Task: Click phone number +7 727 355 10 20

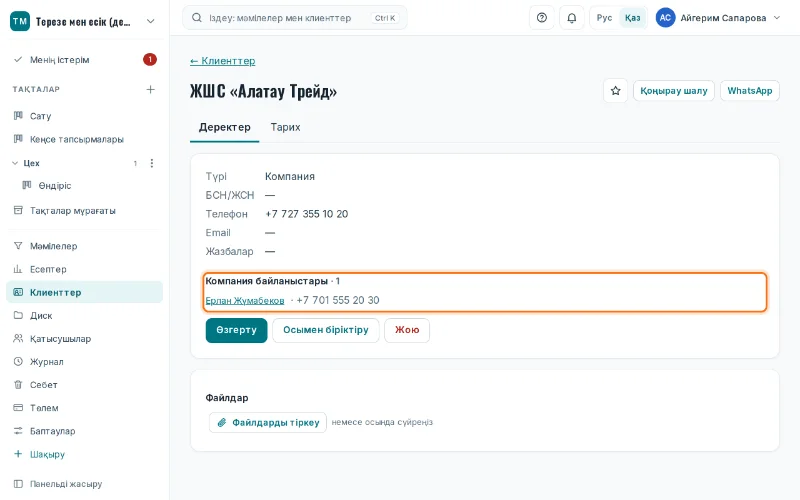Action: pyautogui.click(x=307, y=214)
